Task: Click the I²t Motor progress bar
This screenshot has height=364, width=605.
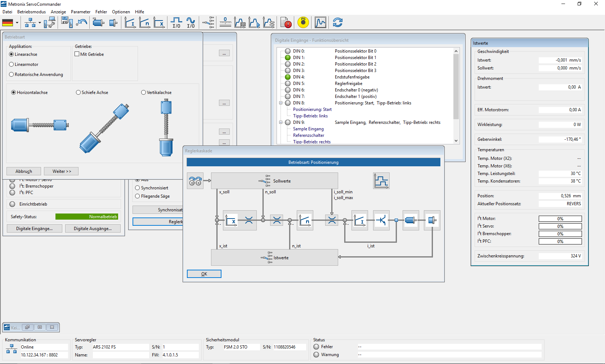Action: click(560, 219)
